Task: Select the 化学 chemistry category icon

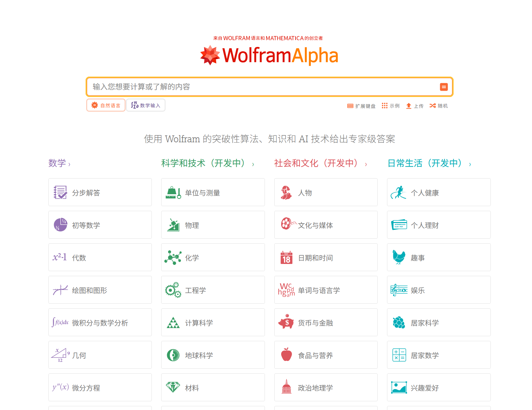Action: point(173,257)
